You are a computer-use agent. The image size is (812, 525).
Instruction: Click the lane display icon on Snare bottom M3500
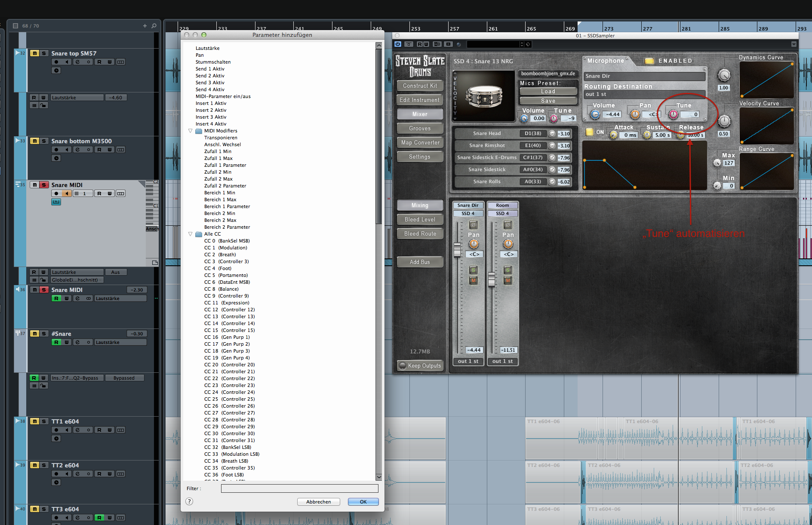tap(121, 150)
